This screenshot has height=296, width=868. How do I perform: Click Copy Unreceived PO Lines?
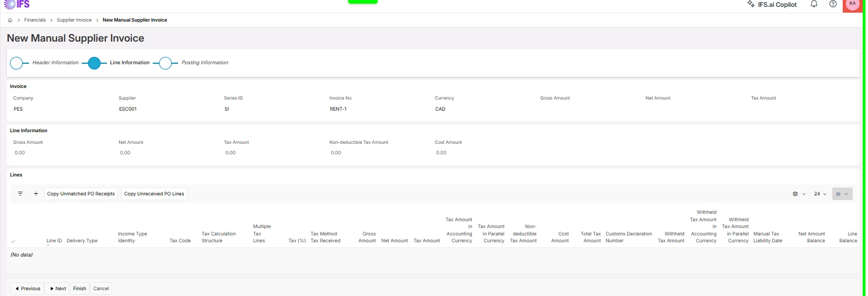pyautogui.click(x=154, y=194)
